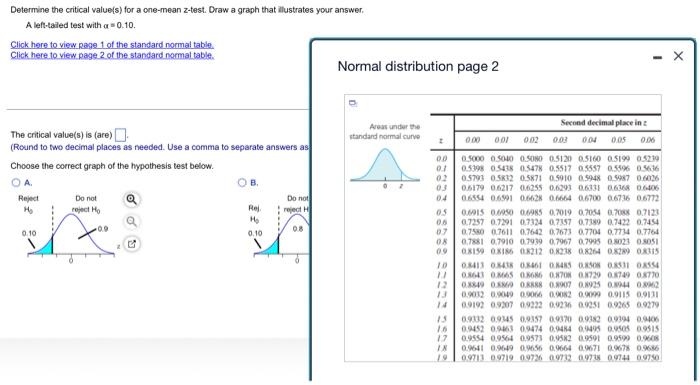Screen dimensions: 700x385
Task: Click the 'A left-tailed test with α = 0.10' text
Action: (x=80, y=25)
